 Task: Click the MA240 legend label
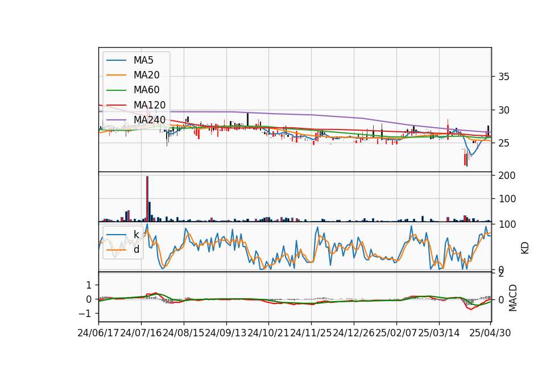tap(150, 120)
